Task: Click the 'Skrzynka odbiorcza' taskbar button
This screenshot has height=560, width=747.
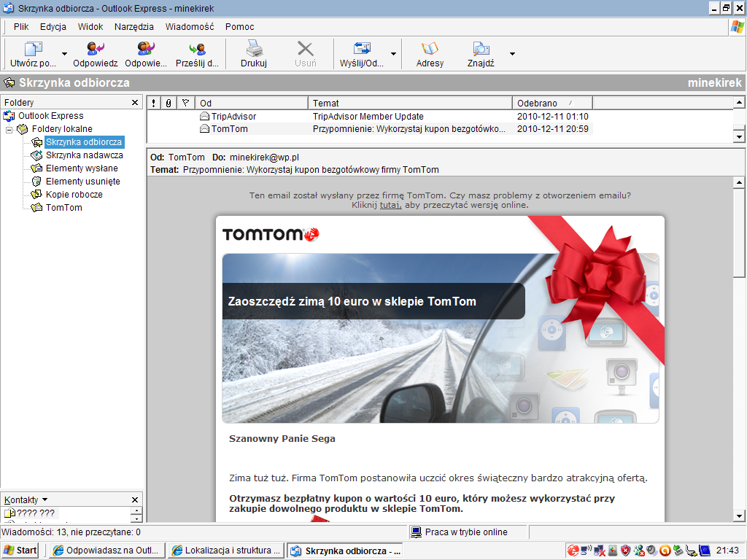Action: click(x=345, y=551)
